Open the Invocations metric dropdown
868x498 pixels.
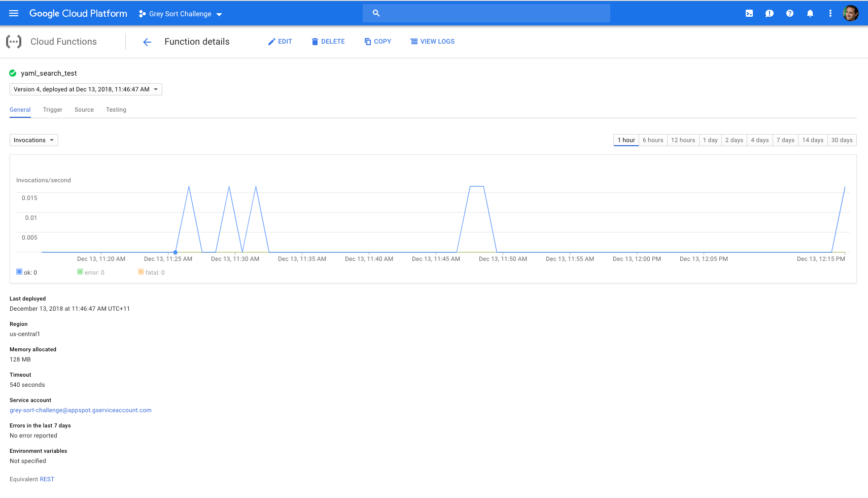pyautogui.click(x=33, y=140)
